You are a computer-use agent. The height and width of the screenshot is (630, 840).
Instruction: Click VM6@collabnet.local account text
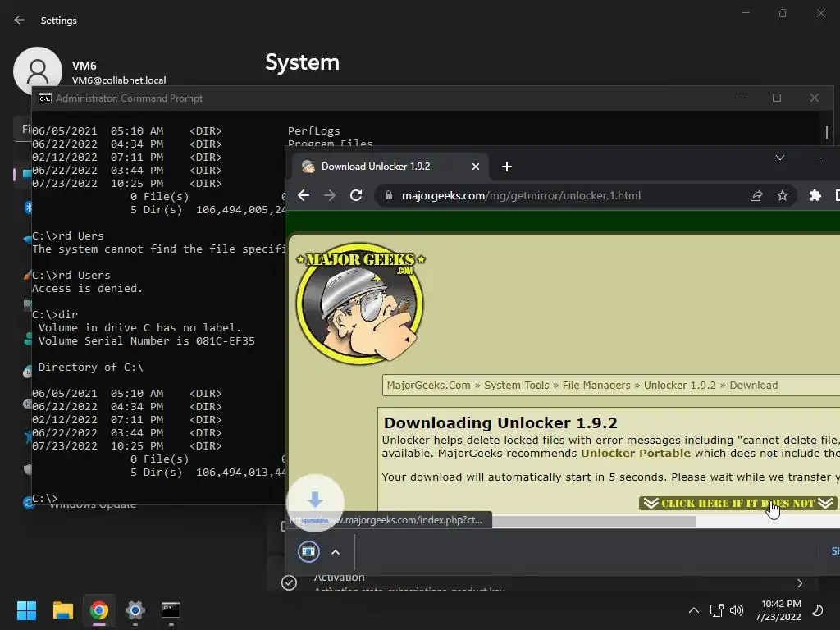119,80
